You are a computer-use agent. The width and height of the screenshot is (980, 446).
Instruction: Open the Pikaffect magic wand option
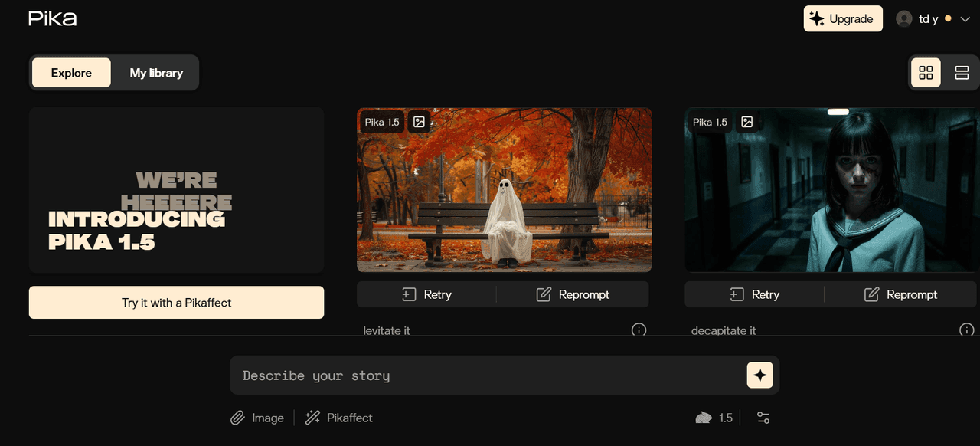pos(339,418)
